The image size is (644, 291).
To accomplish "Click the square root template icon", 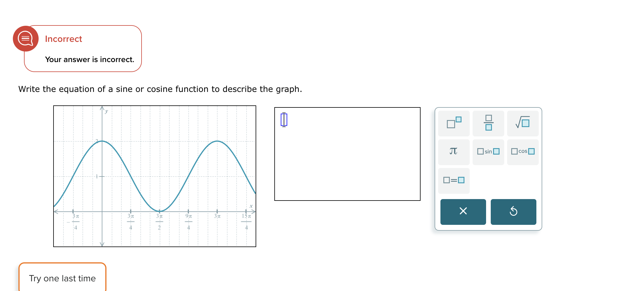I will pos(523,123).
